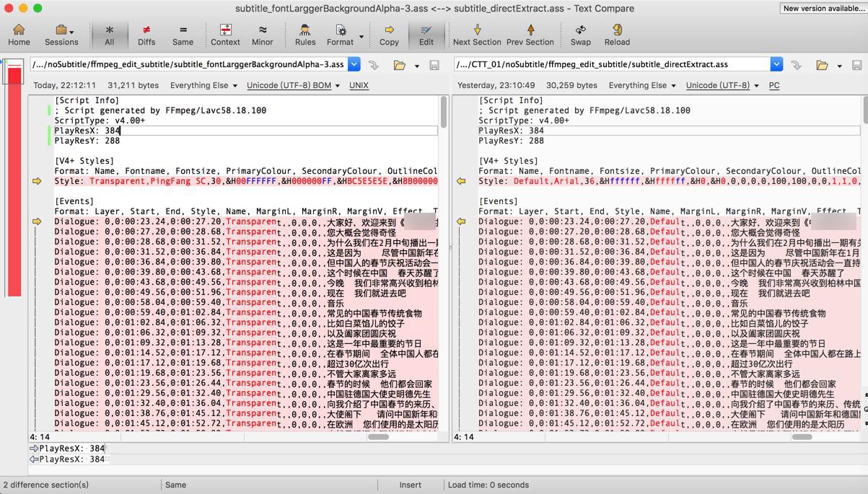Copy right Style line to the left

[461, 181]
